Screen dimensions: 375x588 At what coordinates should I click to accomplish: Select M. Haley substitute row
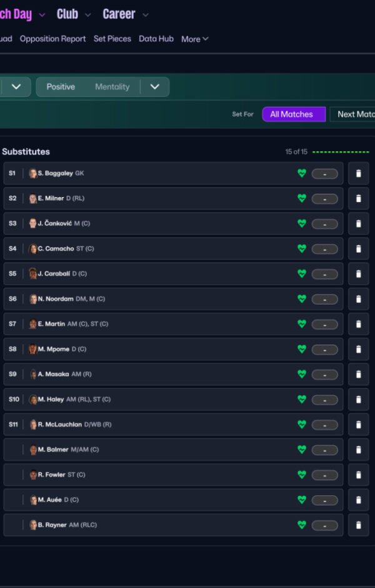point(156,399)
